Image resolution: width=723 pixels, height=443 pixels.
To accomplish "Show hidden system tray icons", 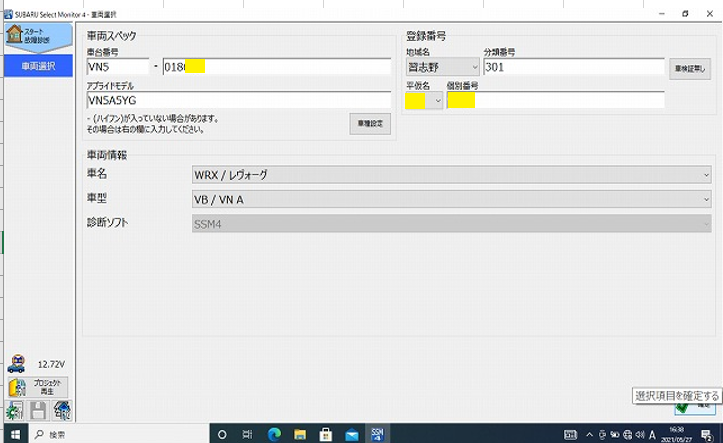I will click(590, 434).
